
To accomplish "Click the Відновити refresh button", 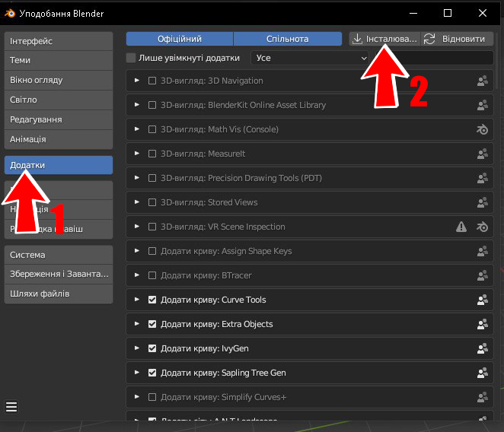I will [x=457, y=39].
